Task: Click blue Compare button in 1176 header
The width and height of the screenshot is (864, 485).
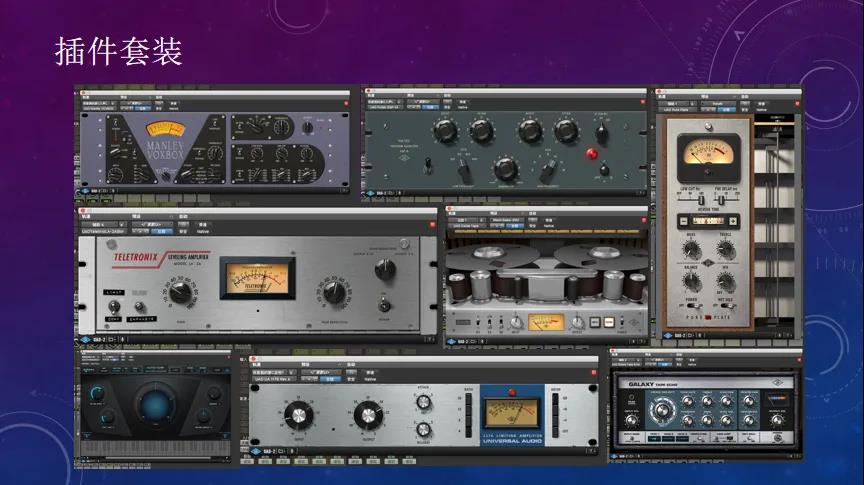Action: pos(331,379)
